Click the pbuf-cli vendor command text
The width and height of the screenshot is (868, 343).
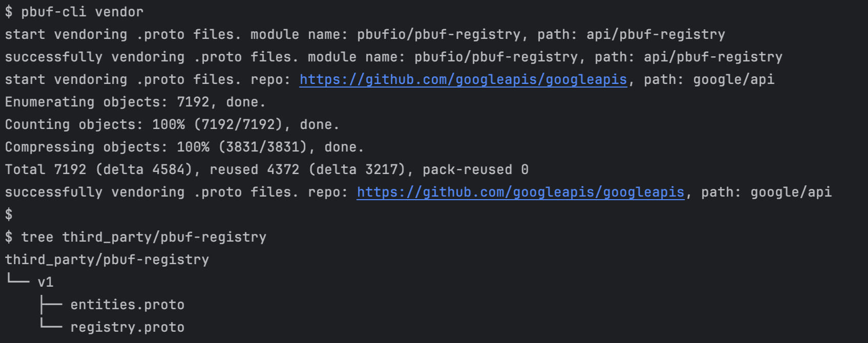[82, 12]
